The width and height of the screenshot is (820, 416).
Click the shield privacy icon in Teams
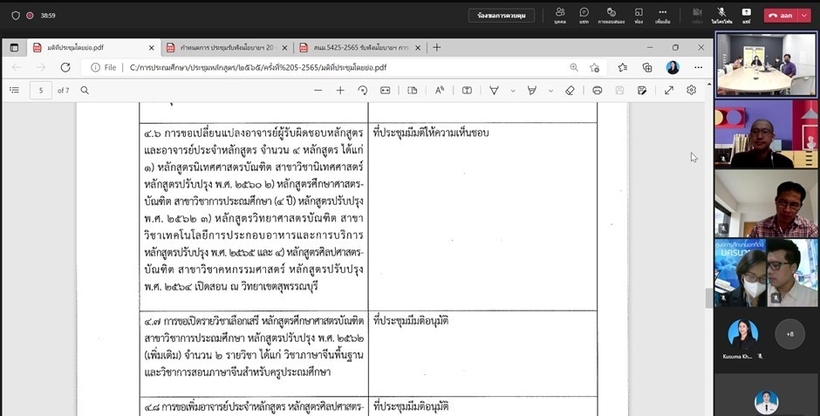click(16, 16)
